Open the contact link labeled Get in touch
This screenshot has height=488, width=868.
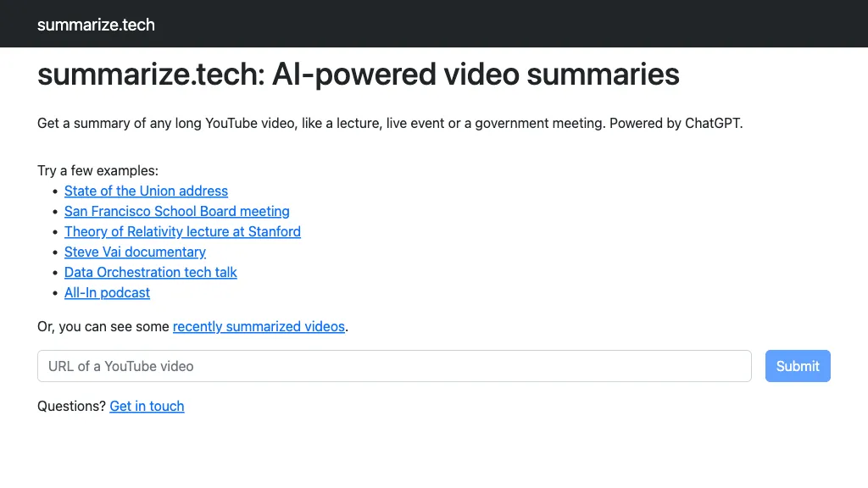[x=147, y=406]
